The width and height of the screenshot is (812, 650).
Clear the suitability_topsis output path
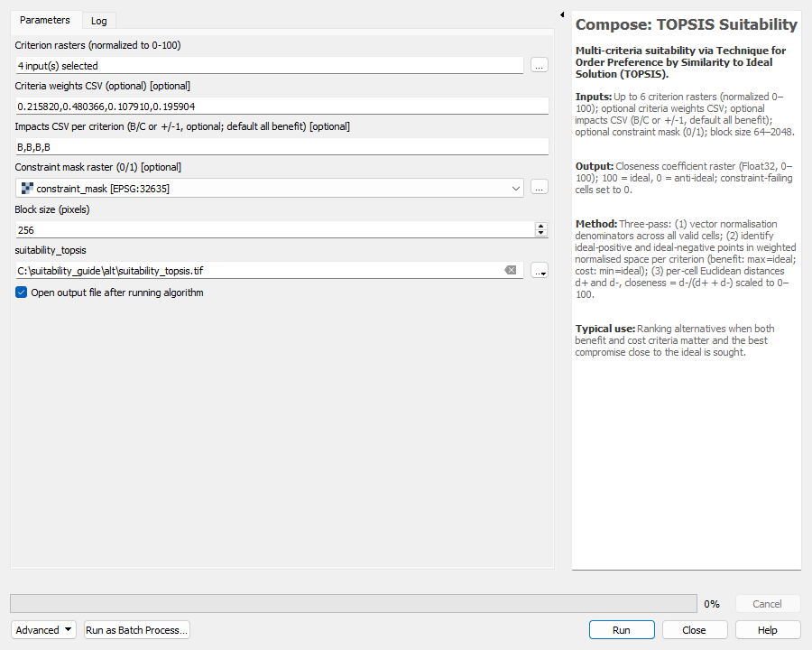511,270
